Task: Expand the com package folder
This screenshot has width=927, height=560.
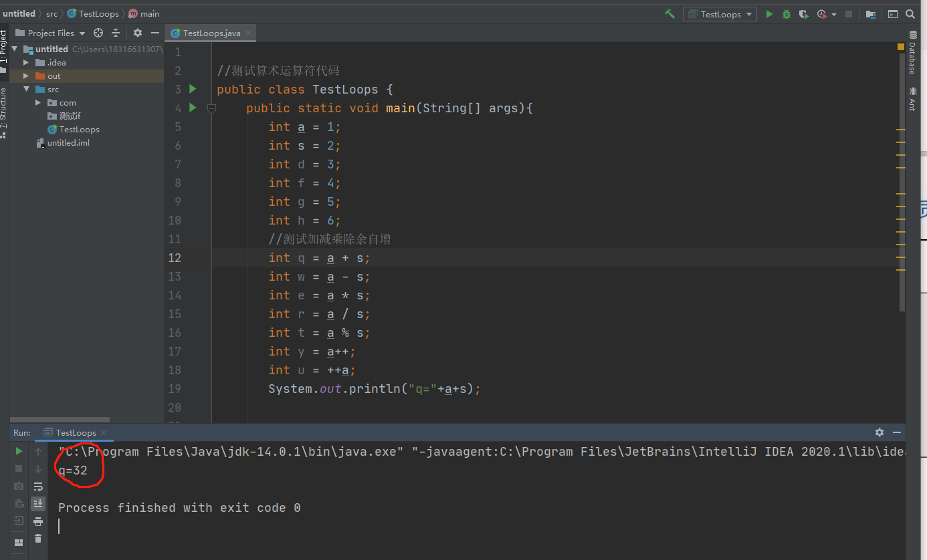Action: (38, 102)
